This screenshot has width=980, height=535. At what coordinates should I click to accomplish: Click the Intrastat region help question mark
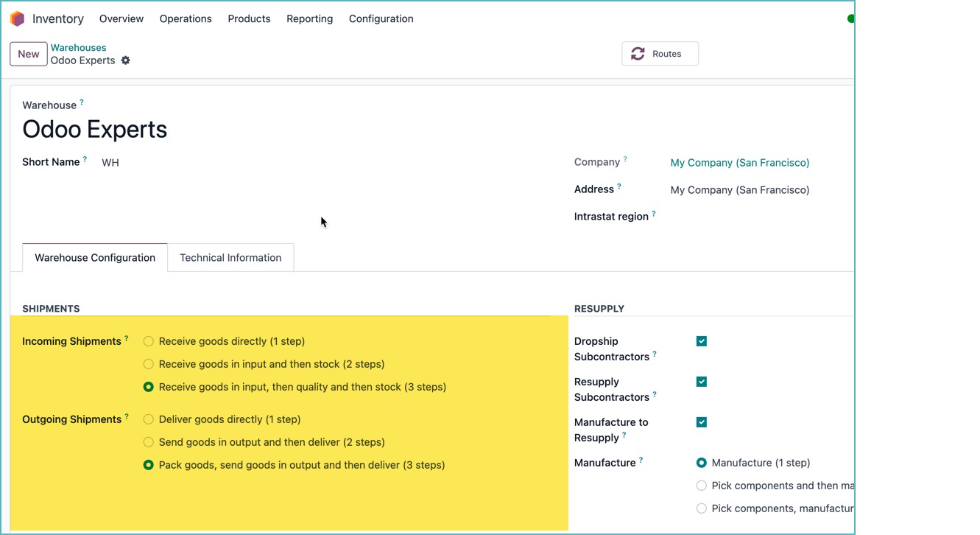654,214
